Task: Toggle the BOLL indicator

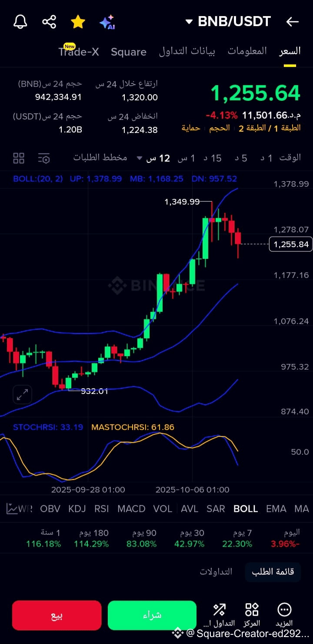Action: pos(246,509)
